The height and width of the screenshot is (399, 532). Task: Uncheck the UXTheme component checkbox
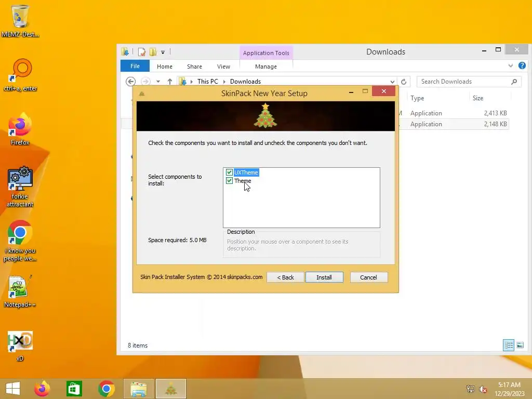pyautogui.click(x=229, y=172)
